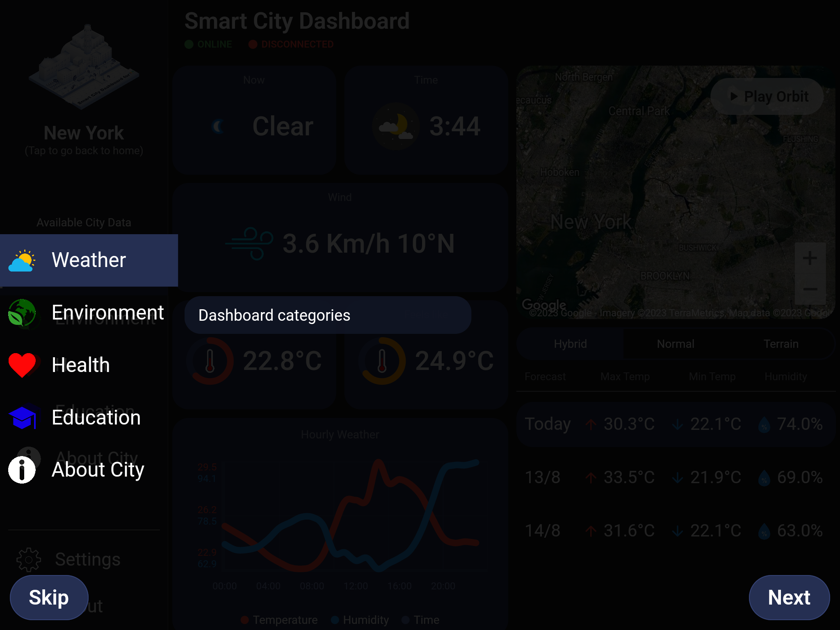Screen dimensions: 840x630
Task: Click the wind gust icon
Action: click(x=249, y=244)
